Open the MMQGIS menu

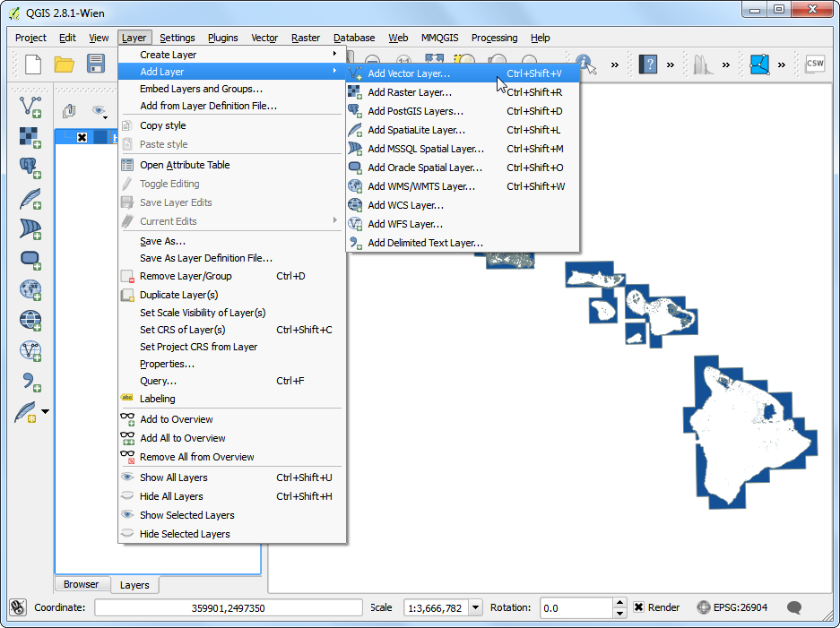tap(440, 38)
